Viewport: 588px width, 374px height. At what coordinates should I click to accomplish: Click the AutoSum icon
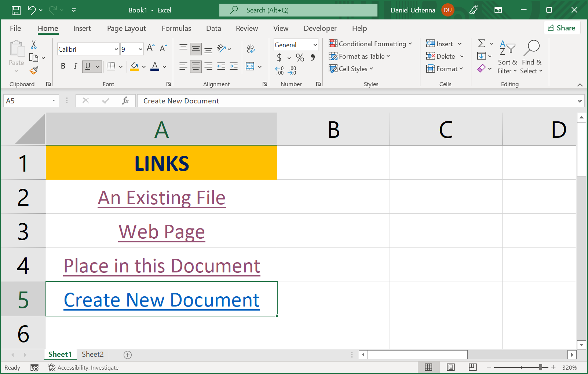click(x=482, y=43)
